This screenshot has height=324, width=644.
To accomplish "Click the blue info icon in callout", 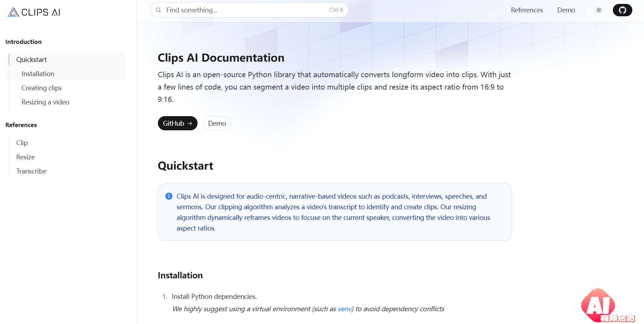I will [169, 196].
